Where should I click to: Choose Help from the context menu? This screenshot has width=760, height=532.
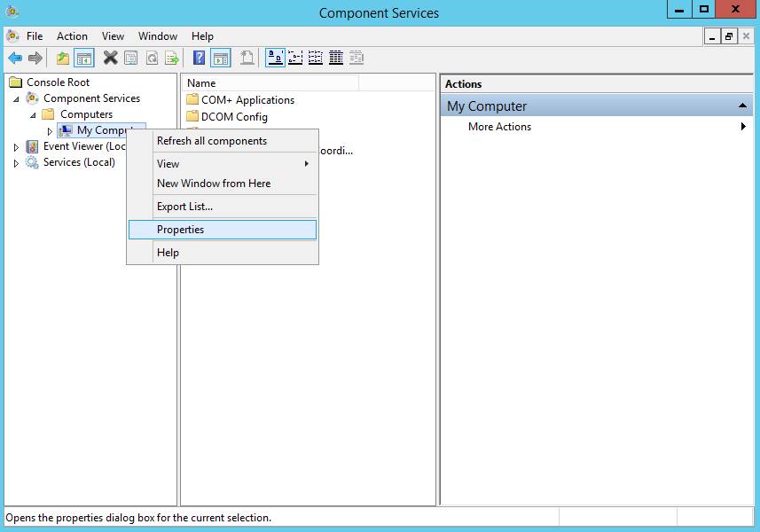pyautogui.click(x=223, y=253)
